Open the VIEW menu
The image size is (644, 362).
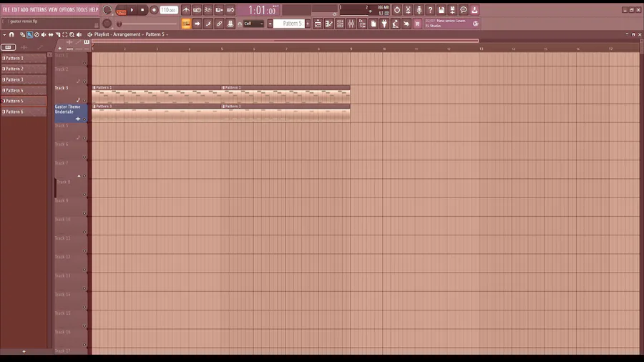point(53,10)
